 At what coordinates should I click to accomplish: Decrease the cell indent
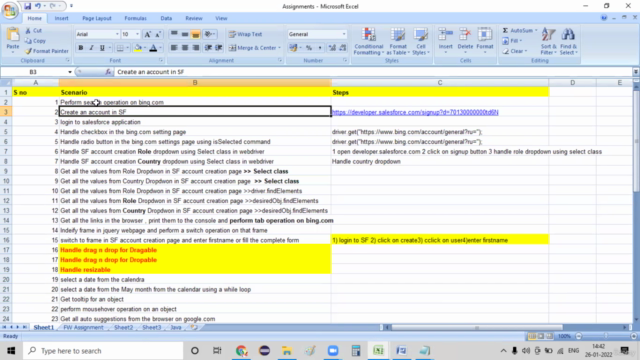pos(208,48)
